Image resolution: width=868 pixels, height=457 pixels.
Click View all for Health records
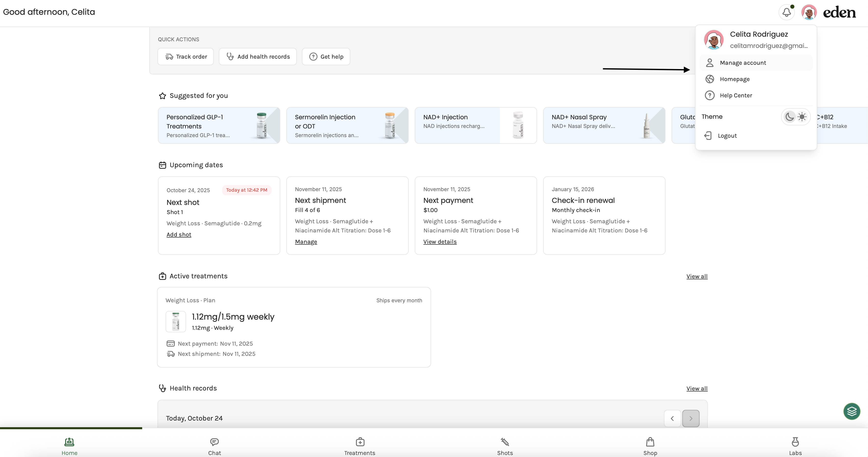tap(697, 389)
